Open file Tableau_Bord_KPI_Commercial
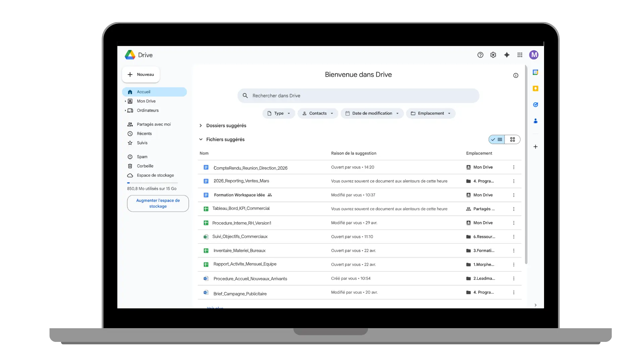The width and height of the screenshot is (644, 362). (x=241, y=208)
